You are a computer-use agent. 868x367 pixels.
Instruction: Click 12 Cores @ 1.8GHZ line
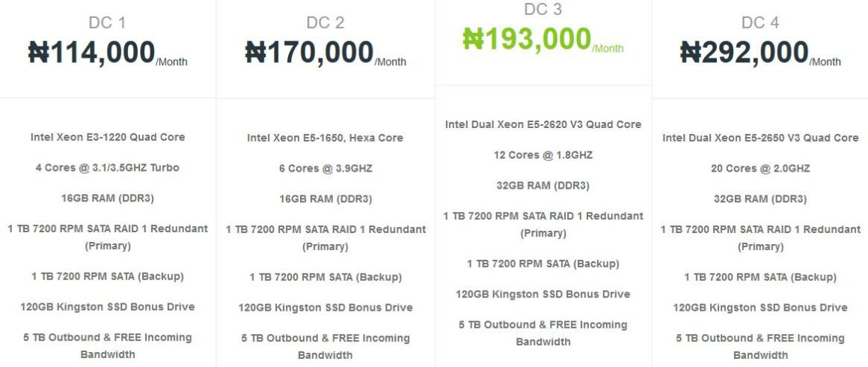(543, 155)
